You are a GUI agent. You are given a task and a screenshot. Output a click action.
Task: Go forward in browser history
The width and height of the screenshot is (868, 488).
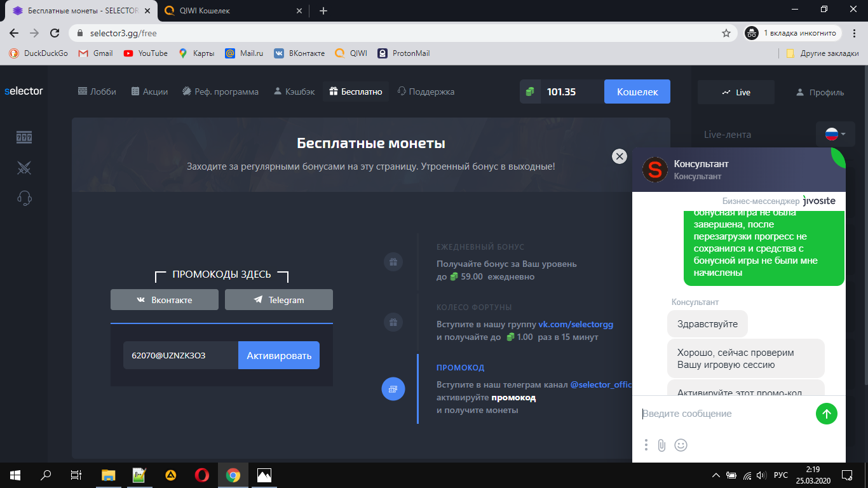[34, 33]
